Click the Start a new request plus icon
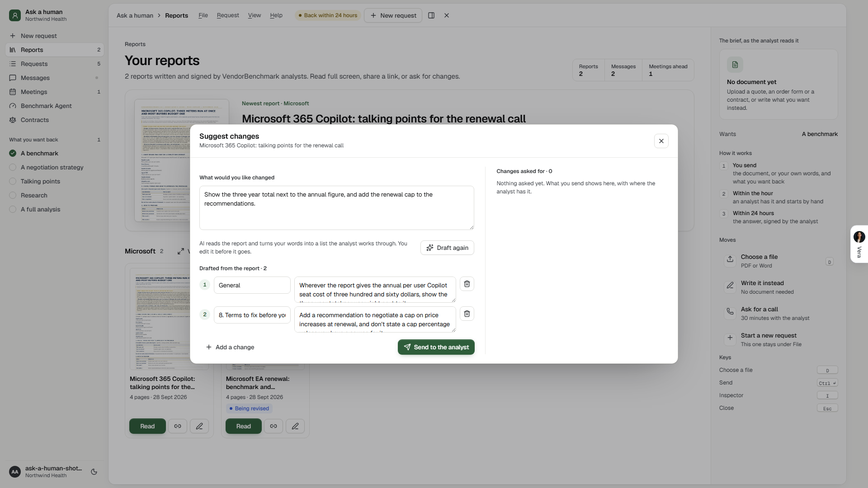 [x=730, y=338]
